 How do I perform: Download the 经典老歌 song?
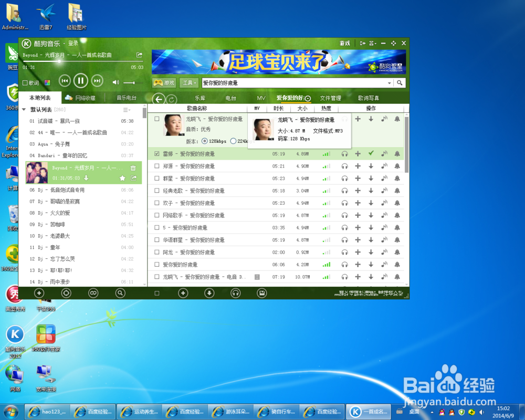pos(371,191)
